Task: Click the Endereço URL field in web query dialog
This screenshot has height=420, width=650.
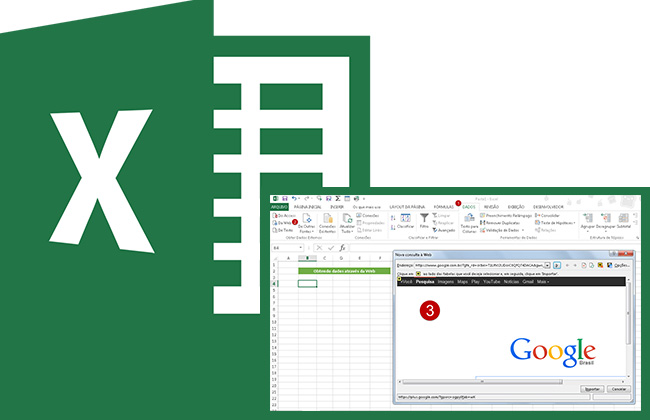Action: pos(479,265)
